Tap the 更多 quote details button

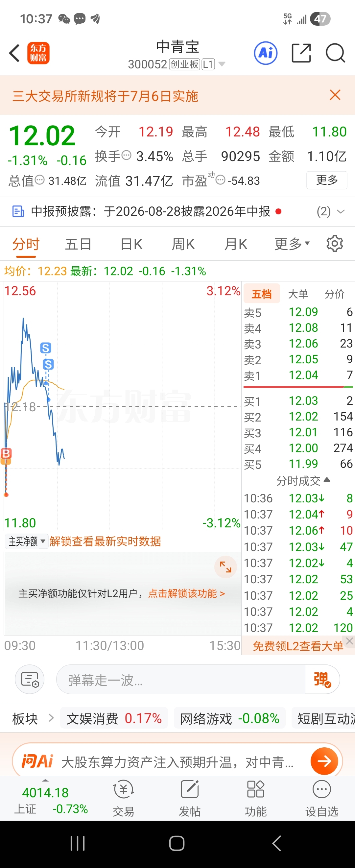click(x=327, y=180)
